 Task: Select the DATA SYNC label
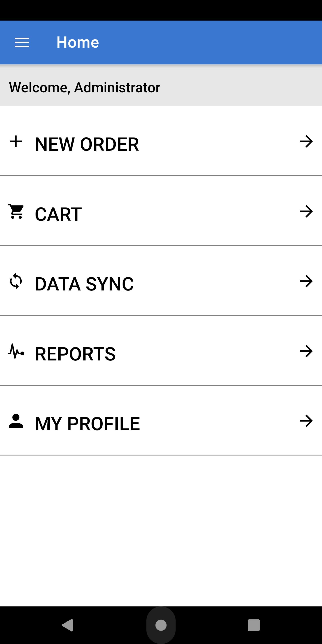pyautogui.click(x=84, y=284)
